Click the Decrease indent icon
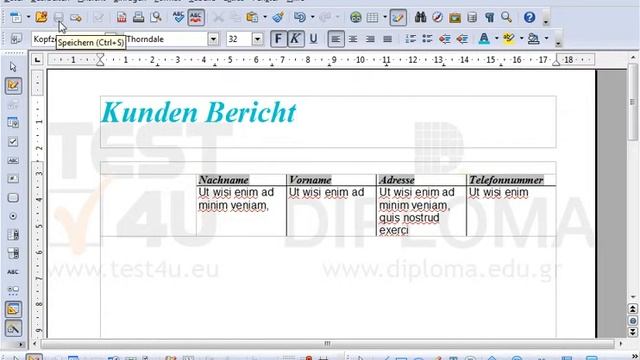The image size is (640, 360). click(x=444, y=39)
